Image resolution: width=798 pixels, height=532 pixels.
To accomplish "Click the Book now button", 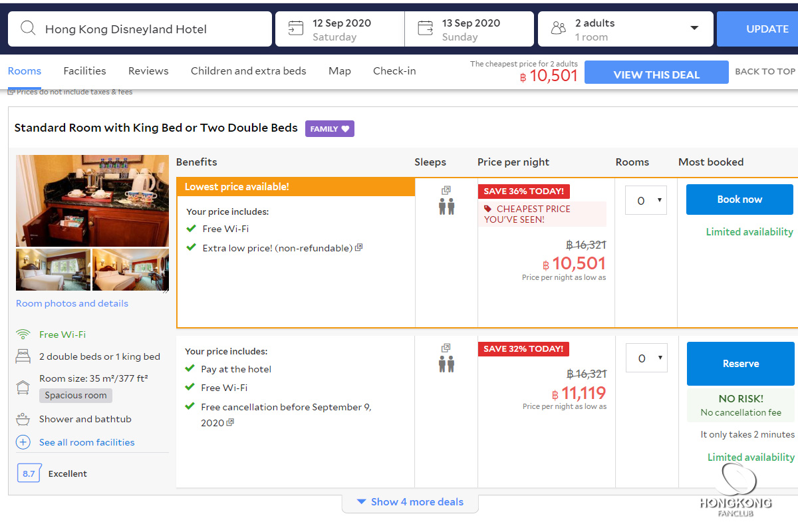I will click(739, 199).
